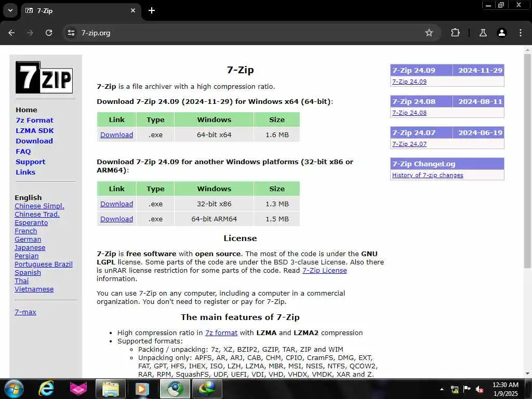The height and width of the screenshot is (399, 532).
Task: Click the 1.6 MB size cell
Action: [277, 135]
